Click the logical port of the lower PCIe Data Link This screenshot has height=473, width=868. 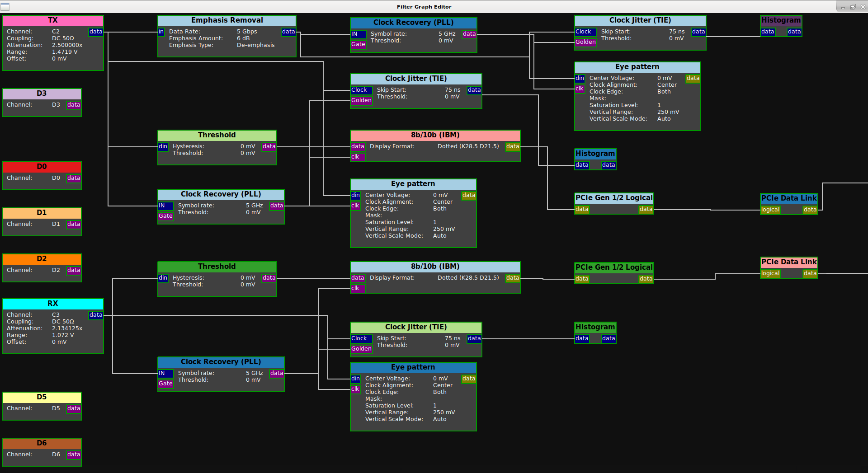(770, 273)
